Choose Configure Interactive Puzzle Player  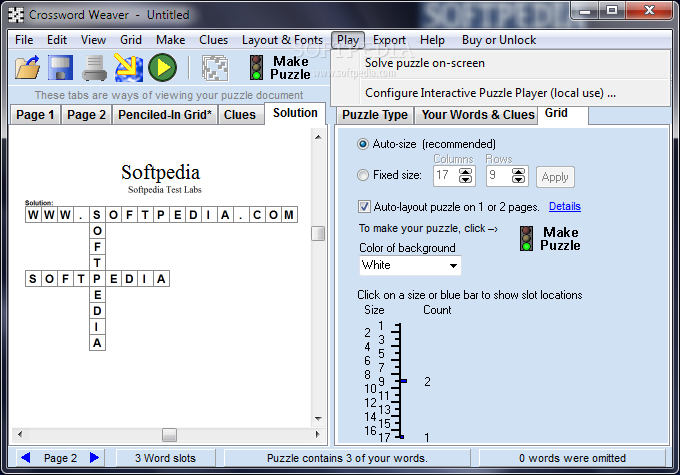click(x=500, y=93)
